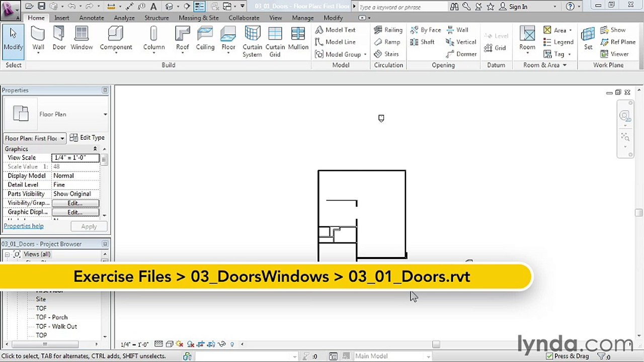The width and height of the screenshot is (644, 362).
Task: Click the Room tool
Action: 527,39
